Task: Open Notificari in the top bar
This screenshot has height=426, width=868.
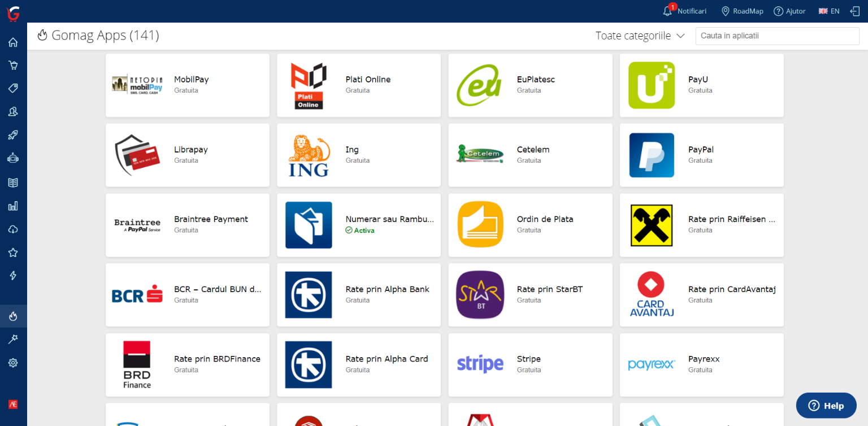Action: point(692,11)
